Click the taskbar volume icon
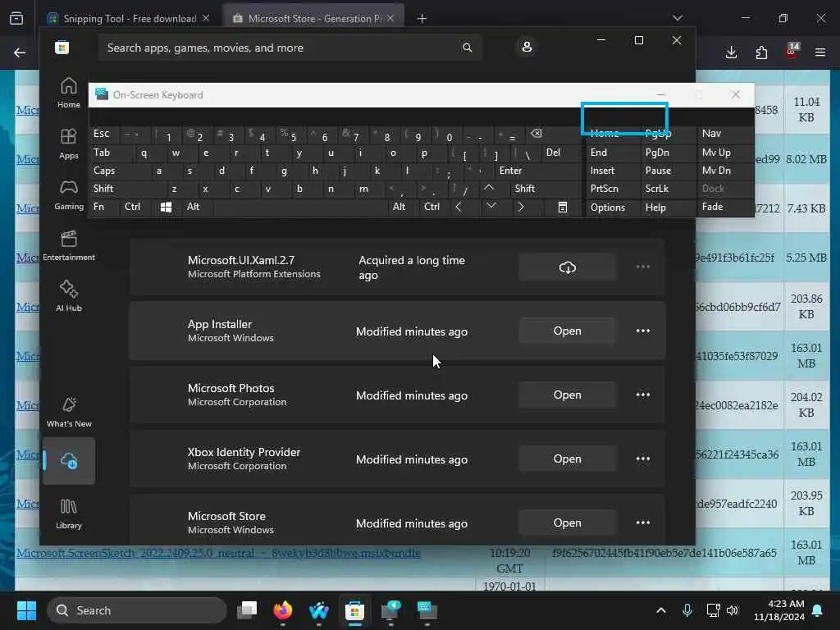 (733, 610)
